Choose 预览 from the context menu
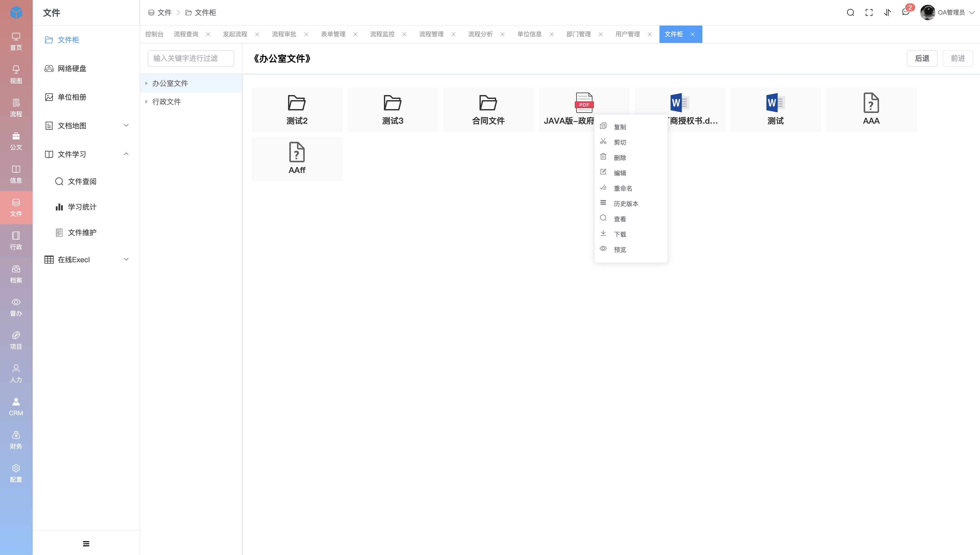The width and height of the screenshot is (980, 555). point(631,250)
